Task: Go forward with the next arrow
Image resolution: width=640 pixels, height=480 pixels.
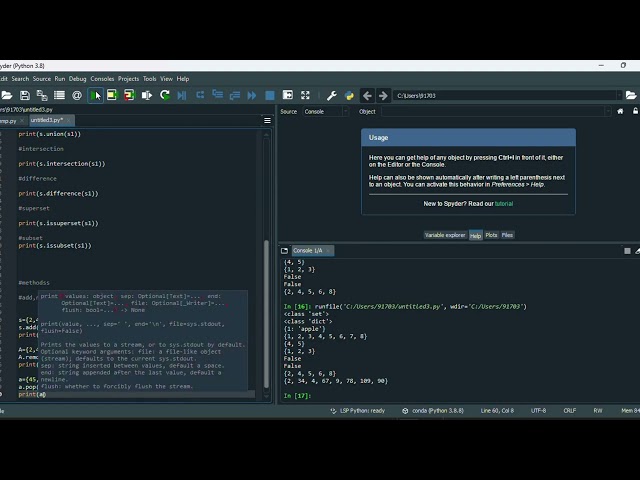Action: pyautogui.click(x=383, y=96)
